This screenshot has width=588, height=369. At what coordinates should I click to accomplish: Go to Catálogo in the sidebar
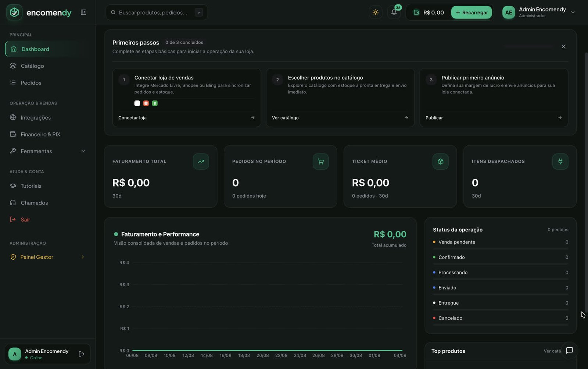pyautogui.click(x=48, y=66)
